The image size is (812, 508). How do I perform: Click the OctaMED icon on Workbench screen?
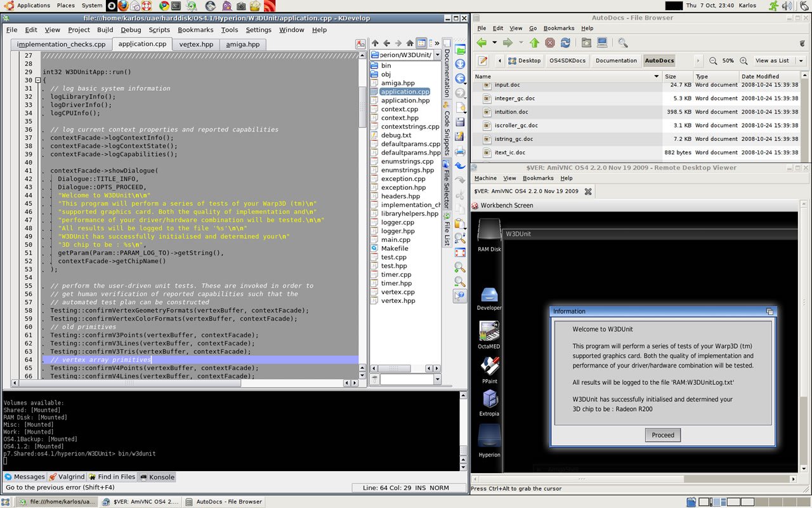click(x=488, y=335)
